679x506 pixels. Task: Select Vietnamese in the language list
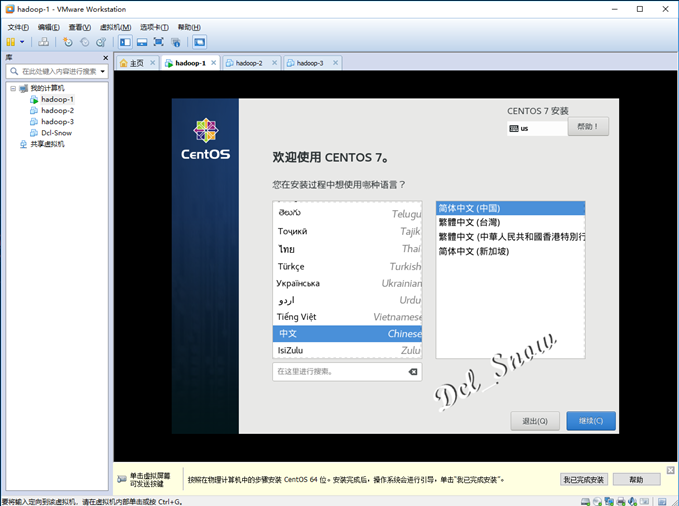click(348, 317)
